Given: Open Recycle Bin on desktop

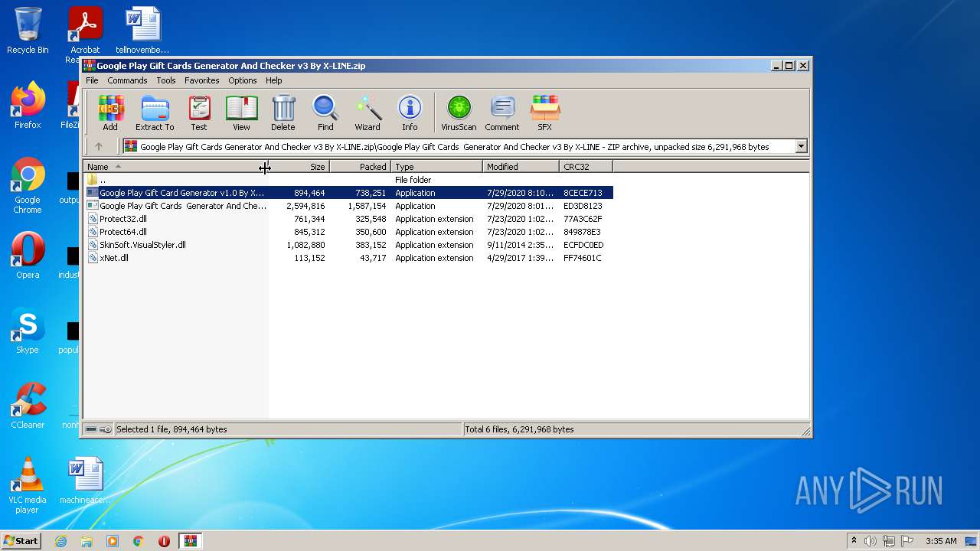Looking at the screenshot, I should pos(28,31).
